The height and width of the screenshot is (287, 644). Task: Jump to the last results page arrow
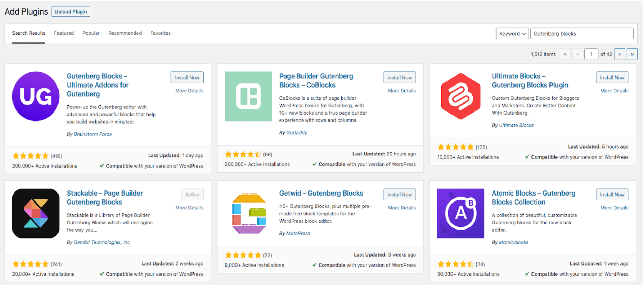tap(632, 54)
